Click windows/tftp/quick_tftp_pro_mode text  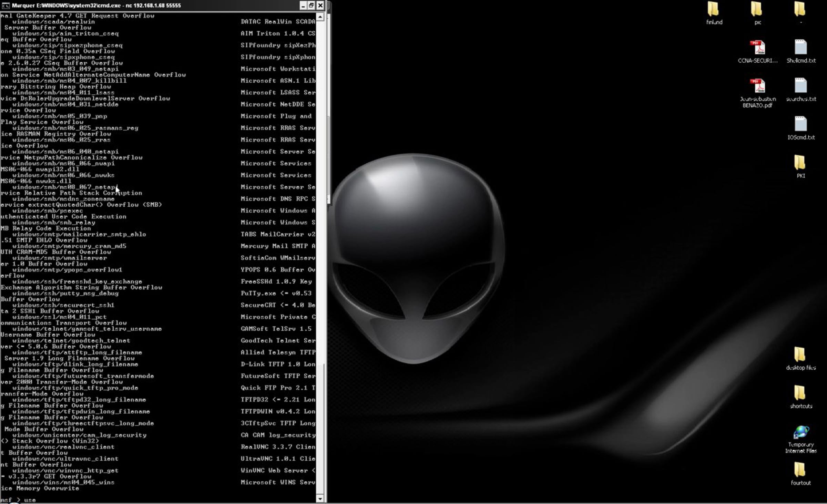tap(75, 388)
